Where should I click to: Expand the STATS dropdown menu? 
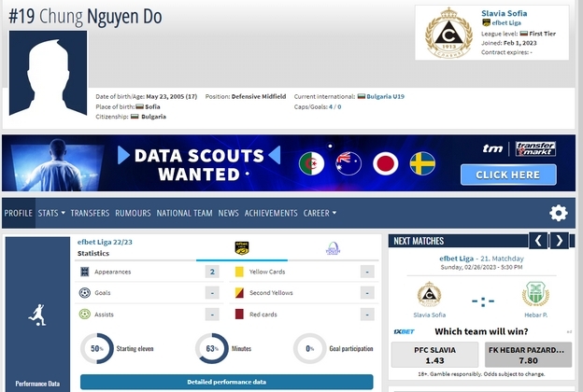(x=51, y=213)
